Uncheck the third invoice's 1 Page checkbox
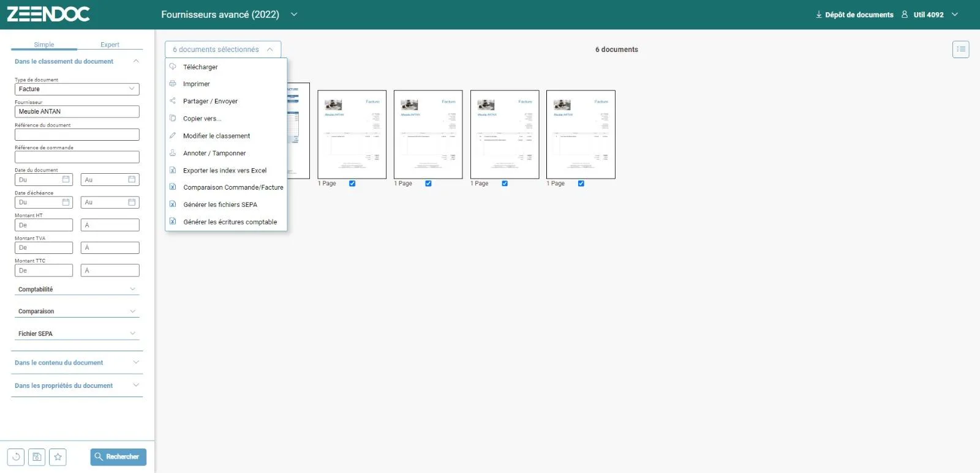The image size is (980, 473). (505, 184)
